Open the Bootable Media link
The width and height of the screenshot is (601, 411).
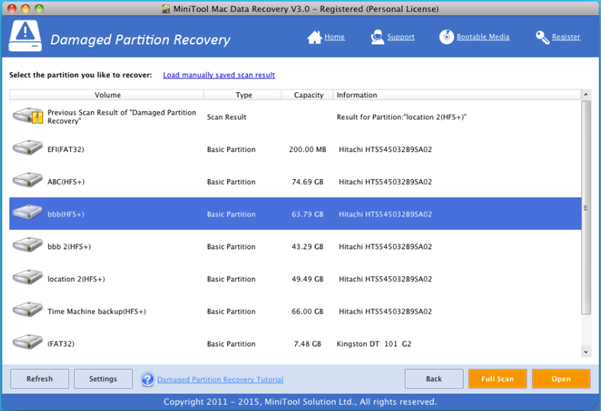483,37
